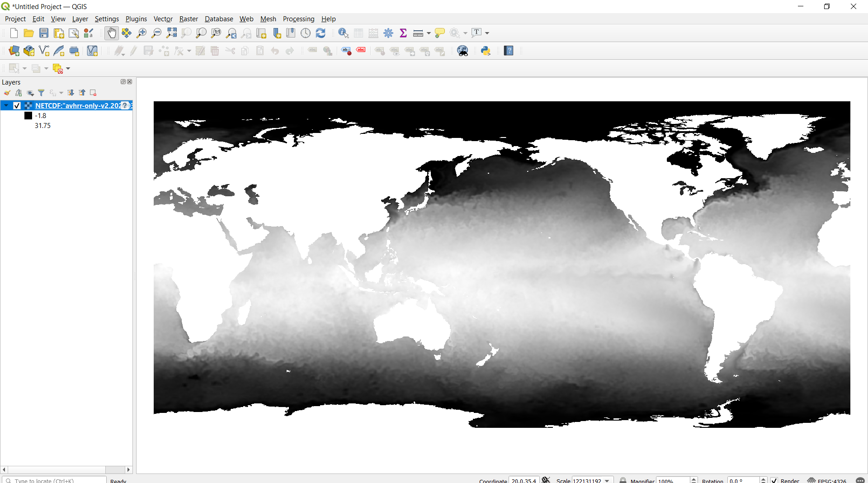This screenshot has height=483, width=868.
Task: Create new temporary scratch layer
Action: coord(74,51)
